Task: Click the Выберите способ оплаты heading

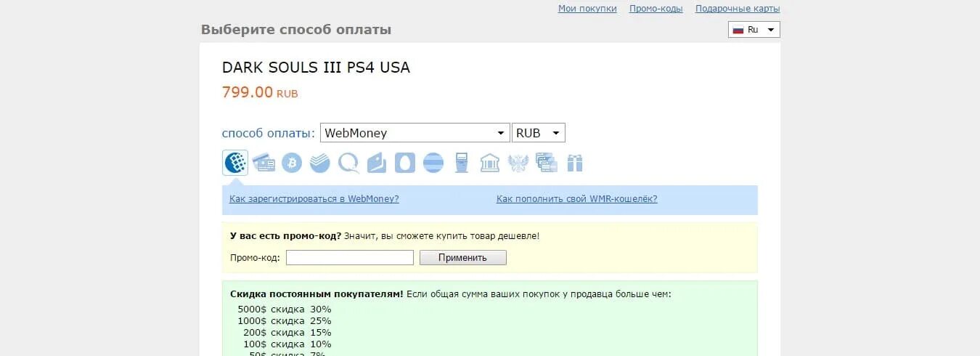Action: coord(296,30)
